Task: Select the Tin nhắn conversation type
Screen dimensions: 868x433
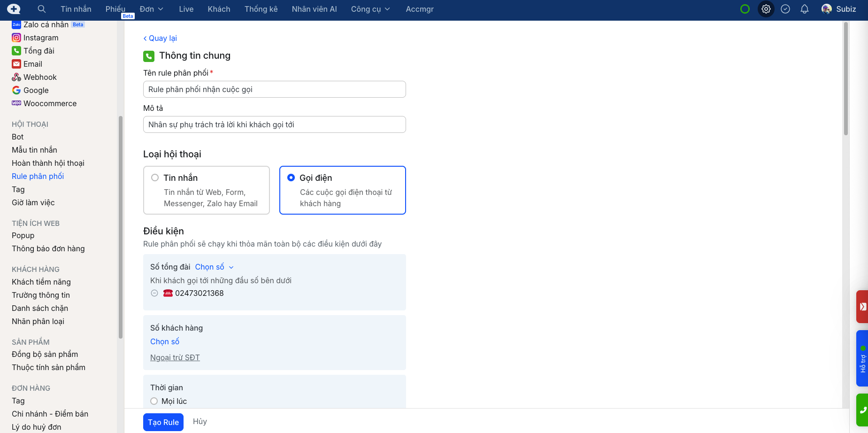Action: click(155, 178)
